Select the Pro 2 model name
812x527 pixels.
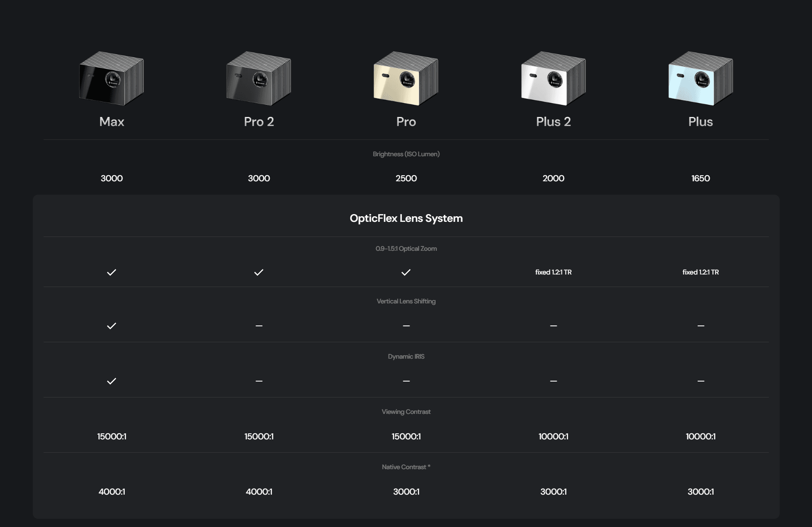click(x=259, y=122)
